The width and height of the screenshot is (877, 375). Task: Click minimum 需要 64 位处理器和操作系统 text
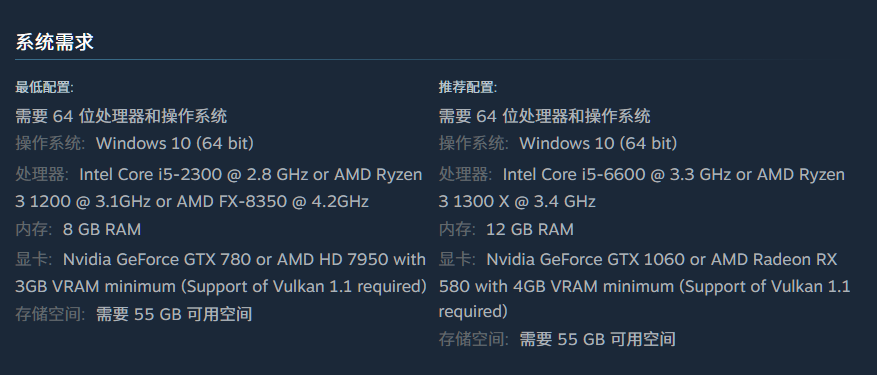pyautogui.click(x=121, y=116)
